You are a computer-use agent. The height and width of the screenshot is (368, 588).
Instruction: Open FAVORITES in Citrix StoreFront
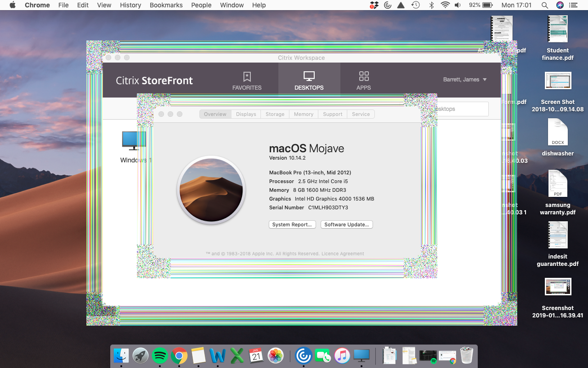click(x=247, y=80)
